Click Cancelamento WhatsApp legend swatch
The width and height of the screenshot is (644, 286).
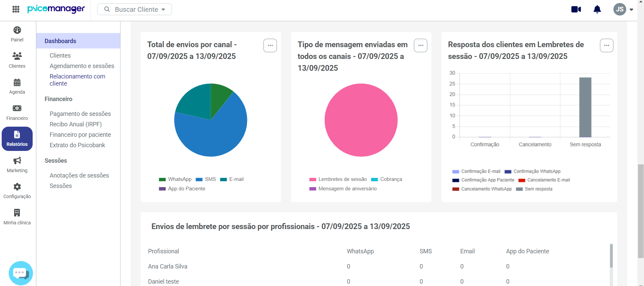pyautogui.click(x=456, y=189)
